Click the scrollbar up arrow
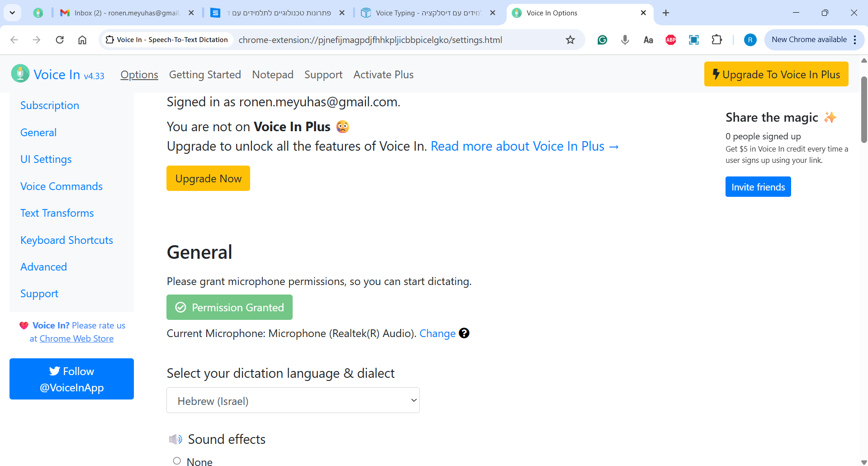The height and width of the screenshot is (466, 868). (x=864, y=60)
